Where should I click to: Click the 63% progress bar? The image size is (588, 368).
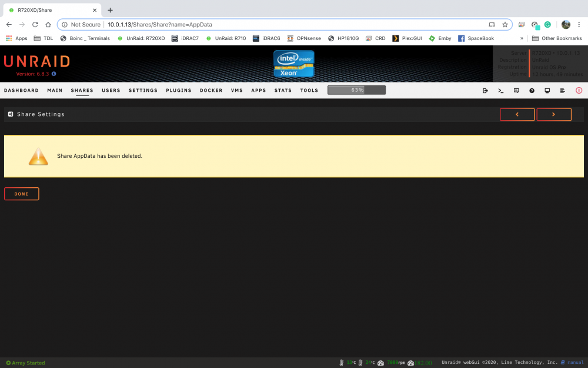[x=357, y=90]
